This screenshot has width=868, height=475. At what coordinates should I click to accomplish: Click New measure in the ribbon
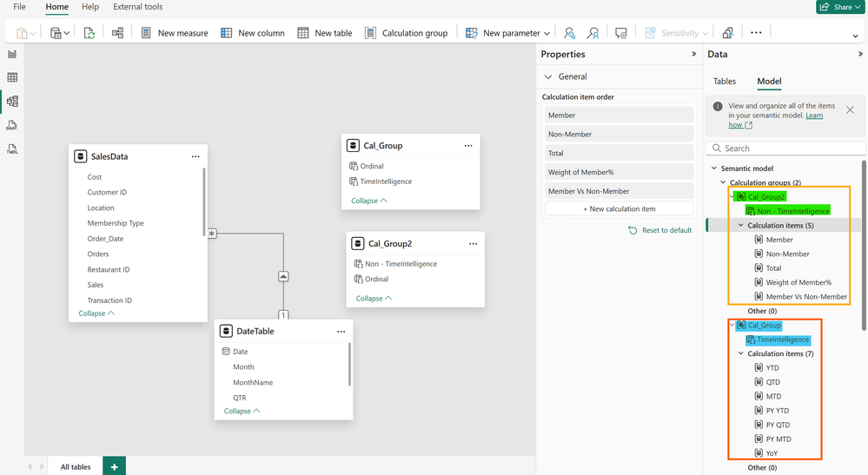[x=175, y=33]
